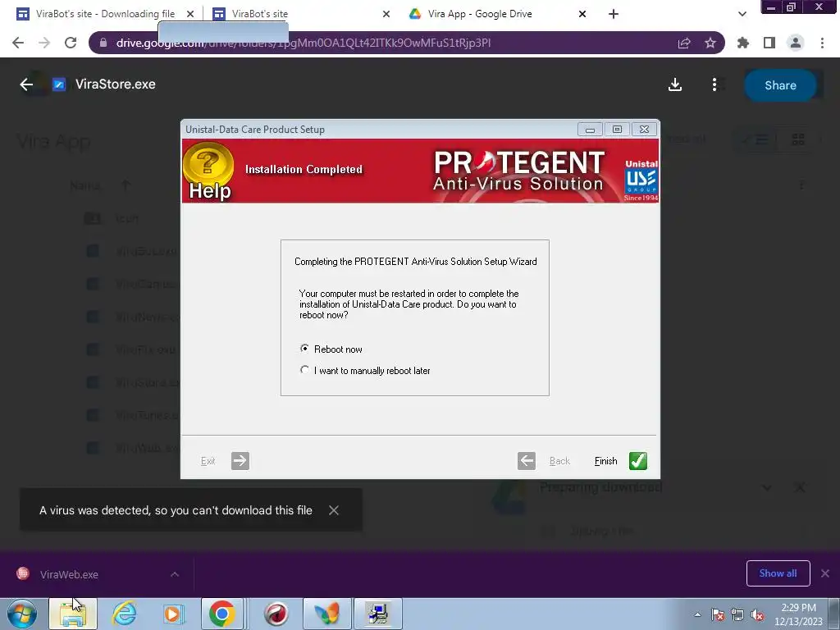Close the Preparing download panel

click(x=800, y=487)
